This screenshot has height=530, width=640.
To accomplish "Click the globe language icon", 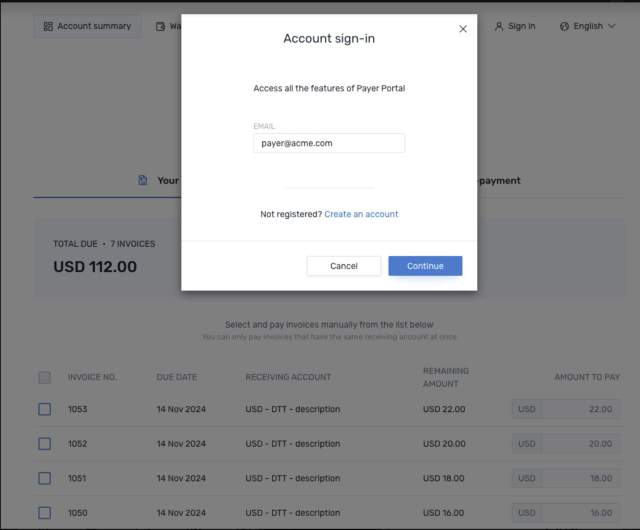I will coord(564,26).
